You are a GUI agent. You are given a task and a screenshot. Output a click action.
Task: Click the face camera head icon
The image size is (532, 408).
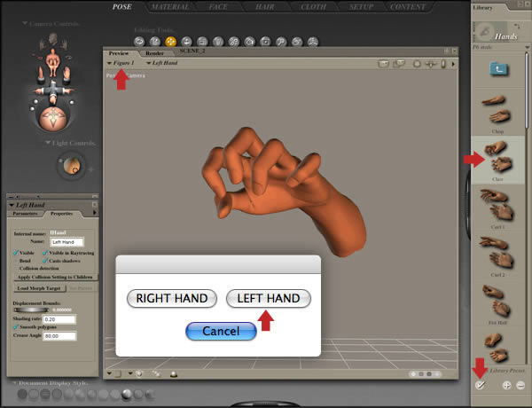click(52, 40)
